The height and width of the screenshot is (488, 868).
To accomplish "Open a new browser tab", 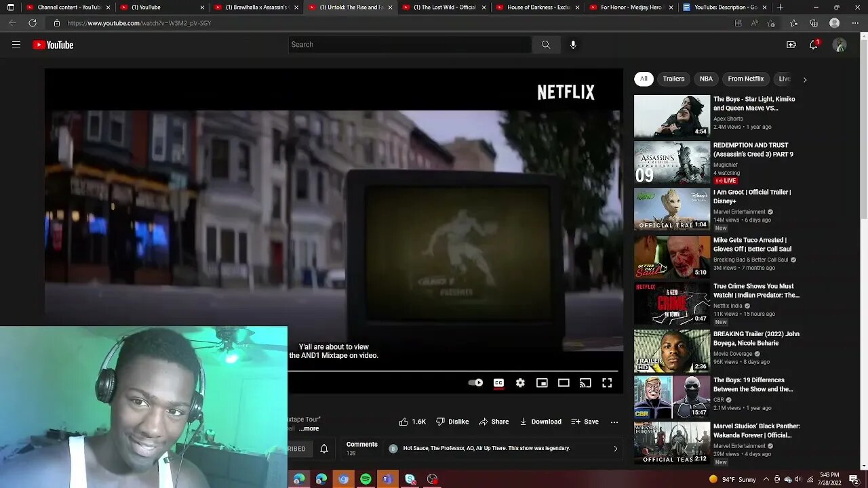I will [x=780, y=7].
